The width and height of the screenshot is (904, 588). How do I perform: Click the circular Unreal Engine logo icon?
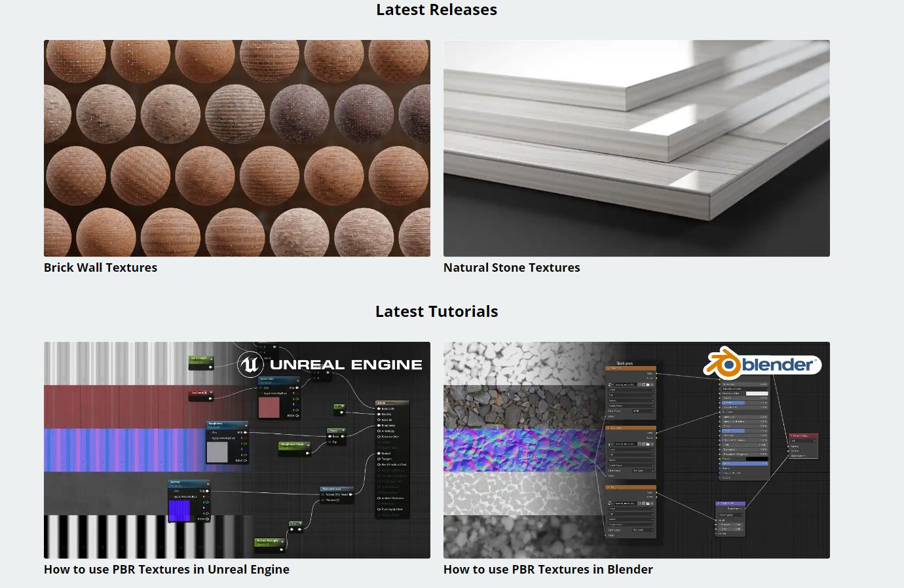pyautogui.click(x=250, y=365)
